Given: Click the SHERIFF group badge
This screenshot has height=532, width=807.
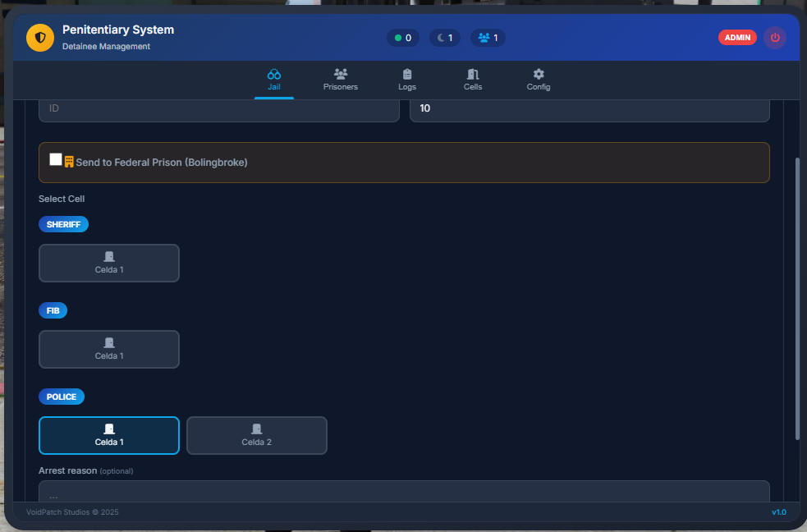Looking at the screenshot, I should click(63, 224).
